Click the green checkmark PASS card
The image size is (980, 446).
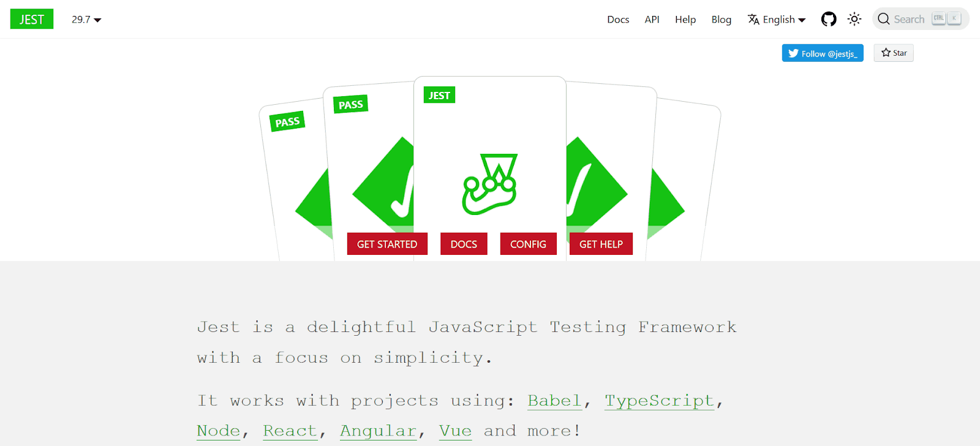[374, 172]
